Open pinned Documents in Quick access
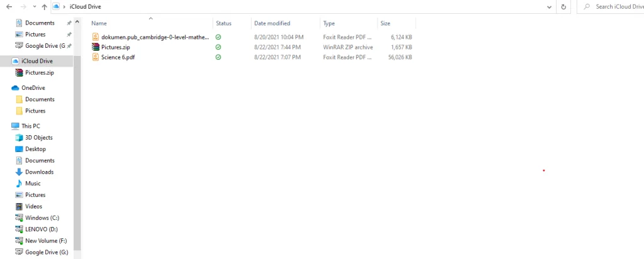 (x=40, y=23)
